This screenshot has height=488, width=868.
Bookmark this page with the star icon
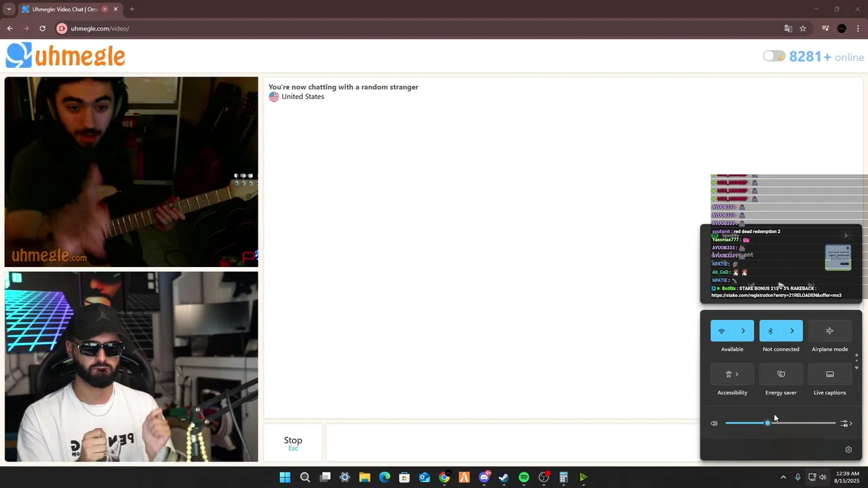pyautogui.click(x=803, y=28)
